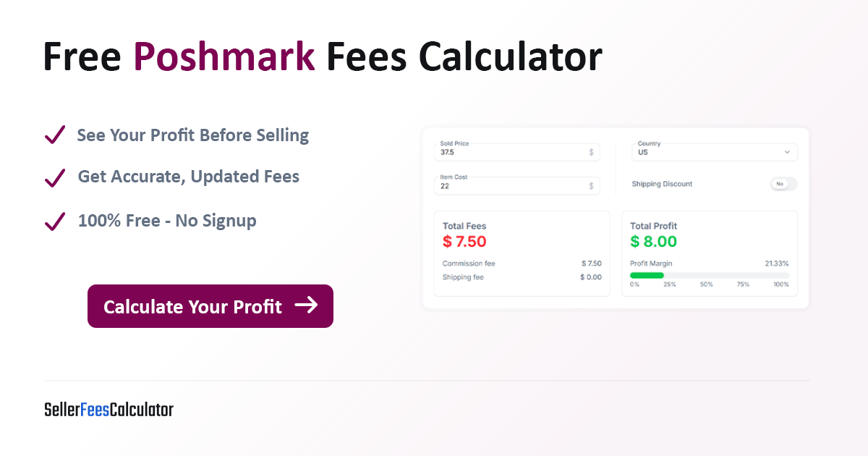
Task: Open the Total Fees summary panel
Action: (522, 253)
